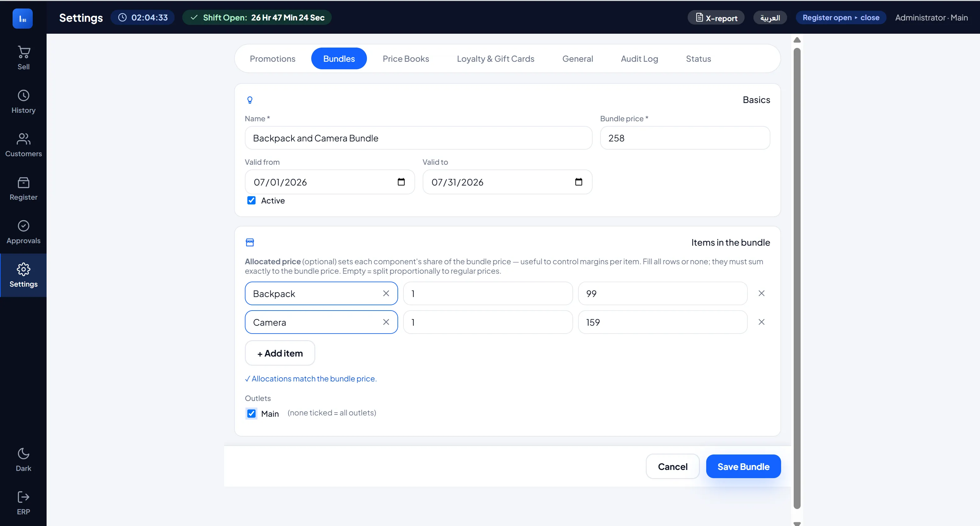
Task: Open the Price Books tab
Action: coord(406,59)
